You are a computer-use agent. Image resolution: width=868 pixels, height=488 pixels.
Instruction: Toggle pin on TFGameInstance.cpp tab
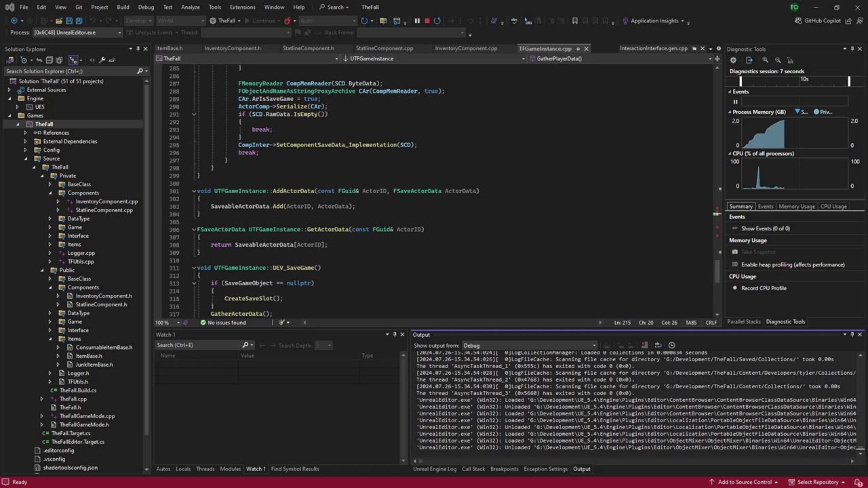point(578,49)
